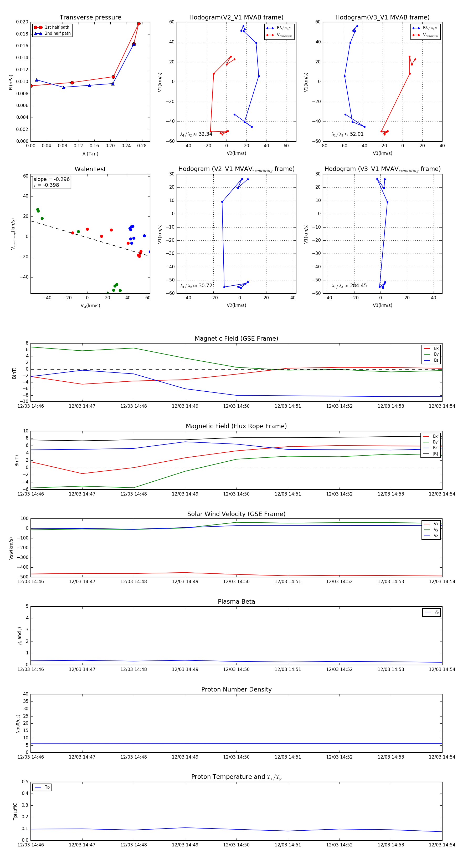Screen dimensions: 473x868
Task: Select the 'Vz' legend entry
Action: (431, 536)
